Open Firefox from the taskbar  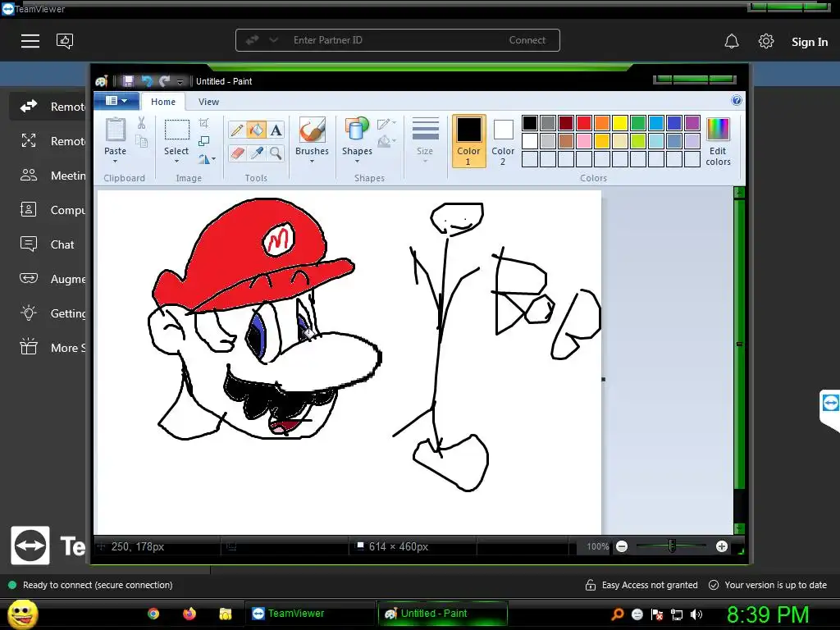point(189,614)
